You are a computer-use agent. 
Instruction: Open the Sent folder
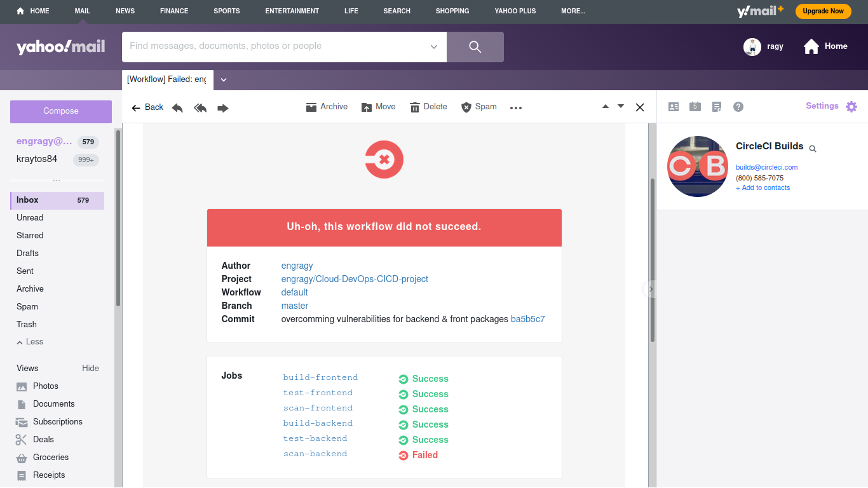coord(25,271)
